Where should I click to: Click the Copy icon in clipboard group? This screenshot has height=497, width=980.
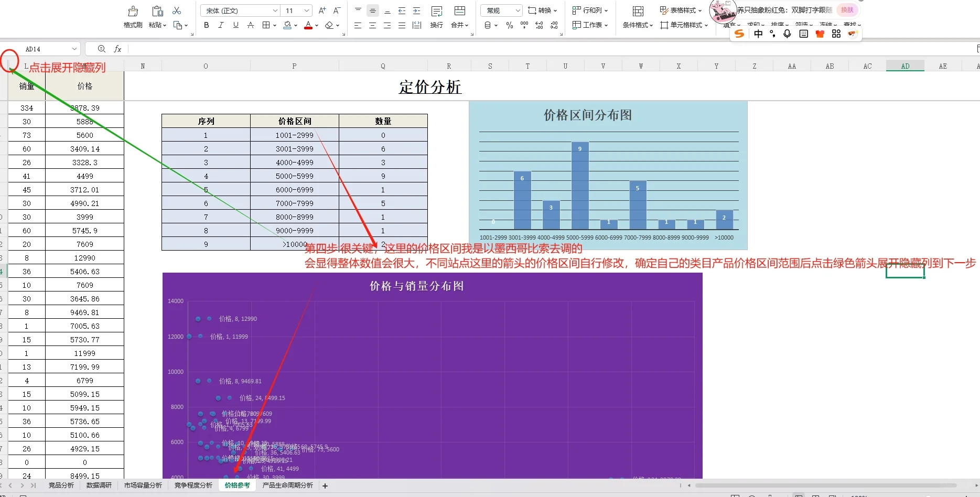[x=178, y=25]
